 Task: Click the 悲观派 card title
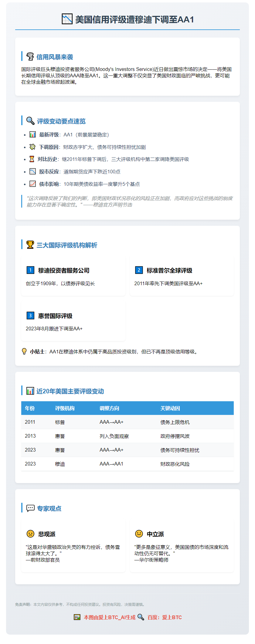click(47, 534)
